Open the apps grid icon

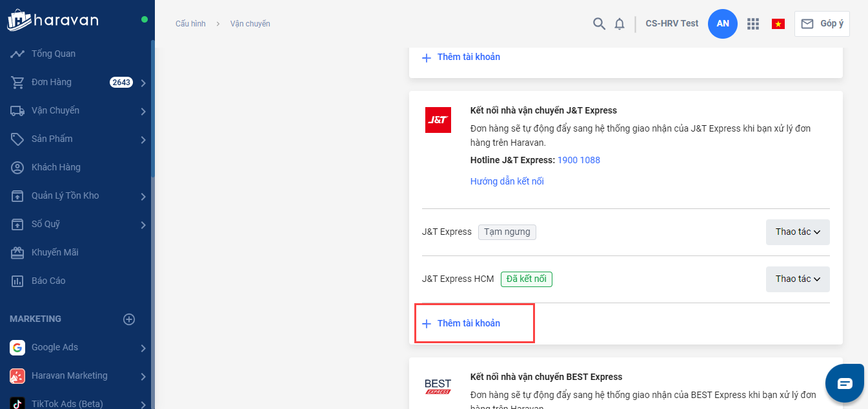(752, 24)
